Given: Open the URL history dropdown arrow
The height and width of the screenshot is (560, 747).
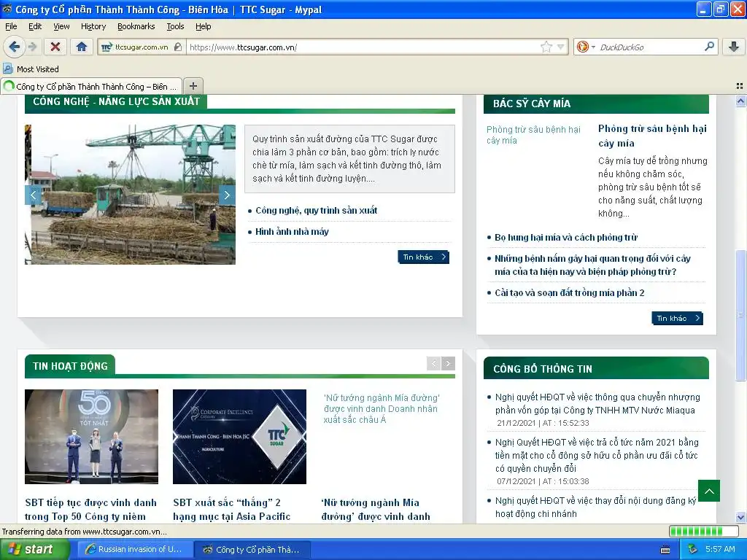Looking at the screenshot, I should (561, 47).
